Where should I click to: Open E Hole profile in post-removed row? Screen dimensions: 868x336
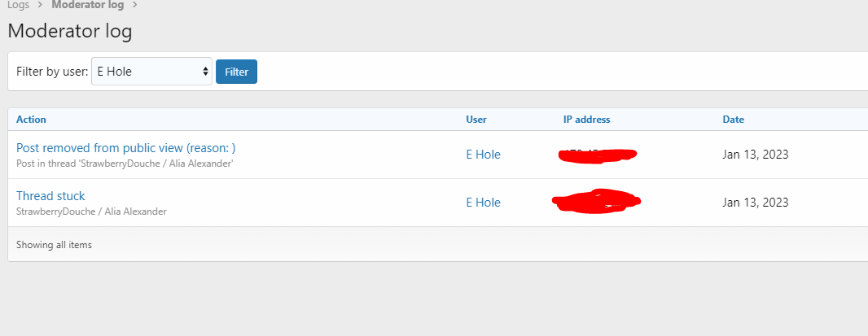pyautogui.click(x=484, y=155)
